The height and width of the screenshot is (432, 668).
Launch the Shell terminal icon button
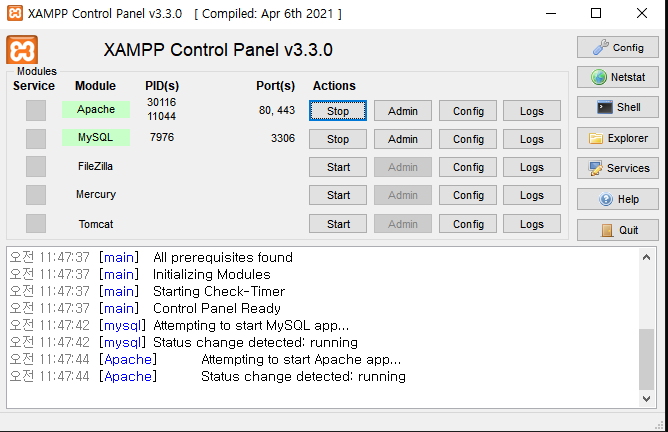[x=618, y=107]
